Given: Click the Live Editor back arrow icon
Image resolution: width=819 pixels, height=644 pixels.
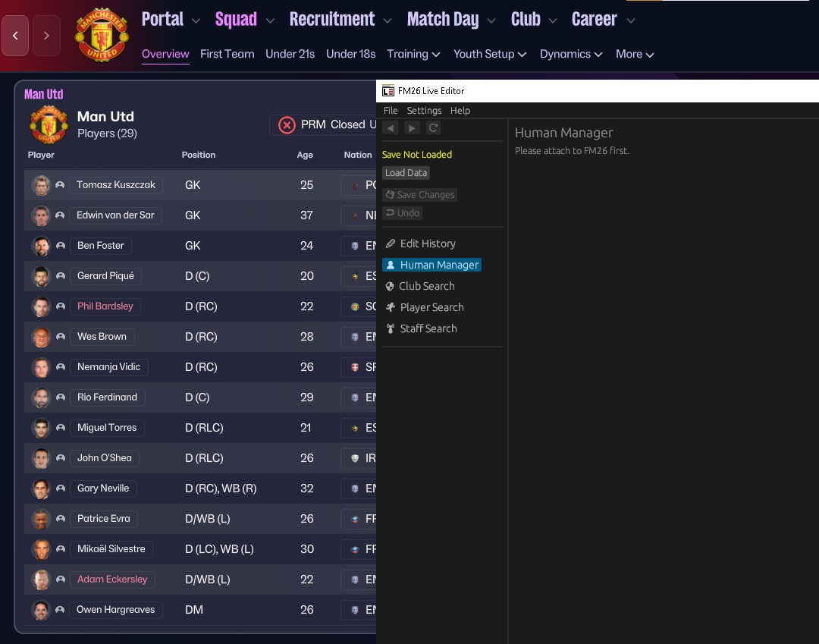Looking at the screenshot, I should (390, 128).
